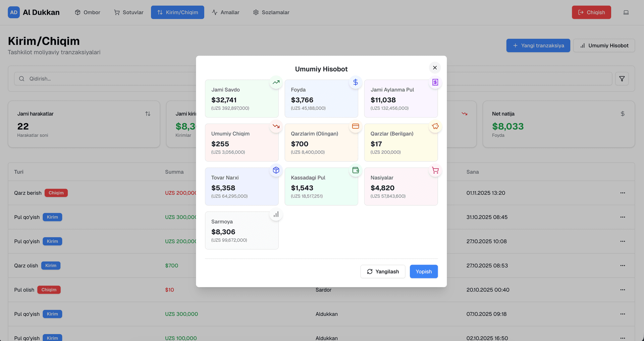Click the credit card icon on Qarzlarim card
The height and width of the screenshot is (341, 644).
coord(355,126)
